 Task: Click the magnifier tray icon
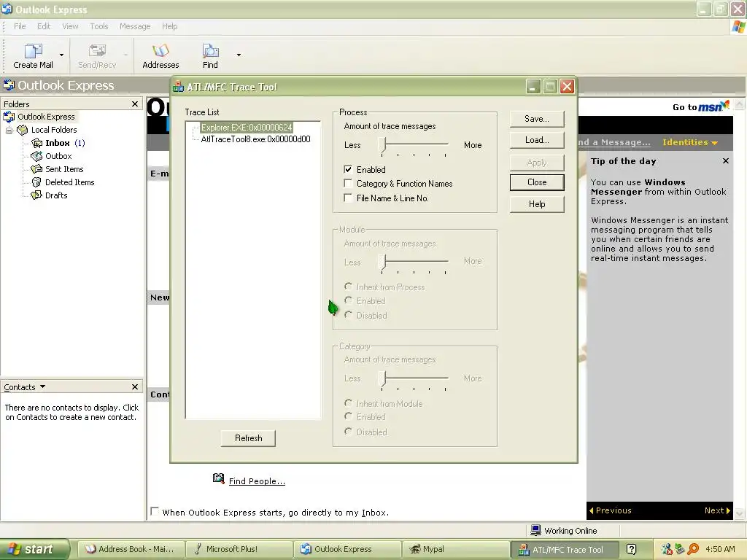pos(693,549)
